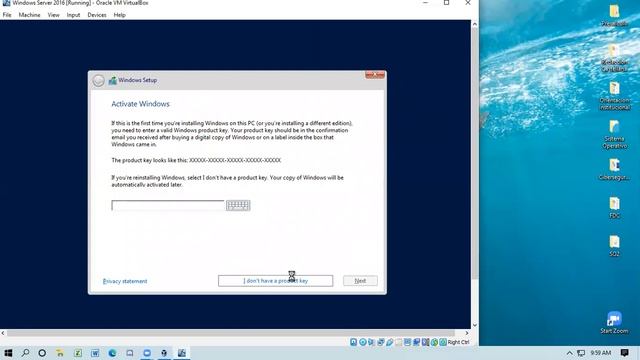This screenshot has height=360, width=640.
Task: Select the Sistema Operativo desktop folder
Action: pyautogui.click(x=614, y=135)
